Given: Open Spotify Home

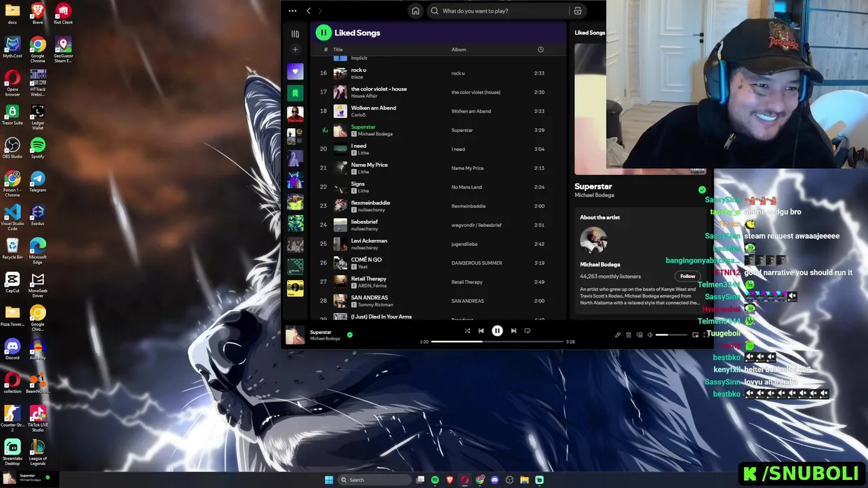Looking at the screenshot, I should point(416,11).
